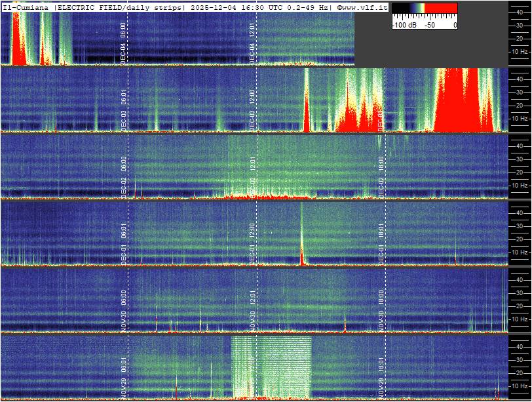Click the 10 Hz label on DEC 02 strip
The height and width of the screenshot is (402, 532).
pyautogui.click(x=520, y=186)
